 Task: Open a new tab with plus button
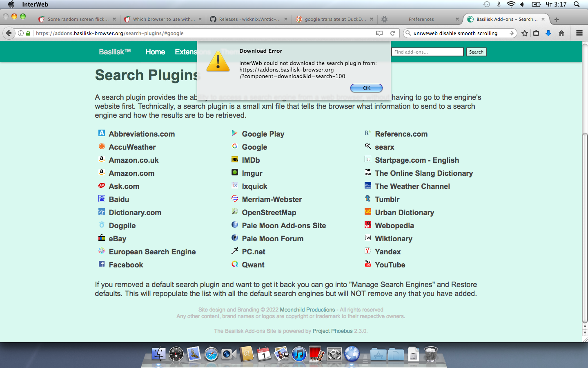point(556,19)
